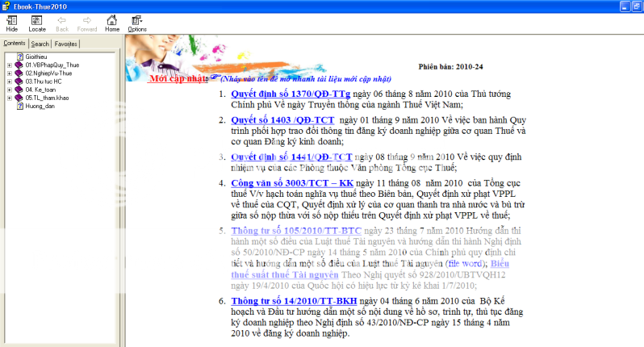Click the Mới cập nhật heading
This screenshot has width=644, height=347.
coord(178,78)
